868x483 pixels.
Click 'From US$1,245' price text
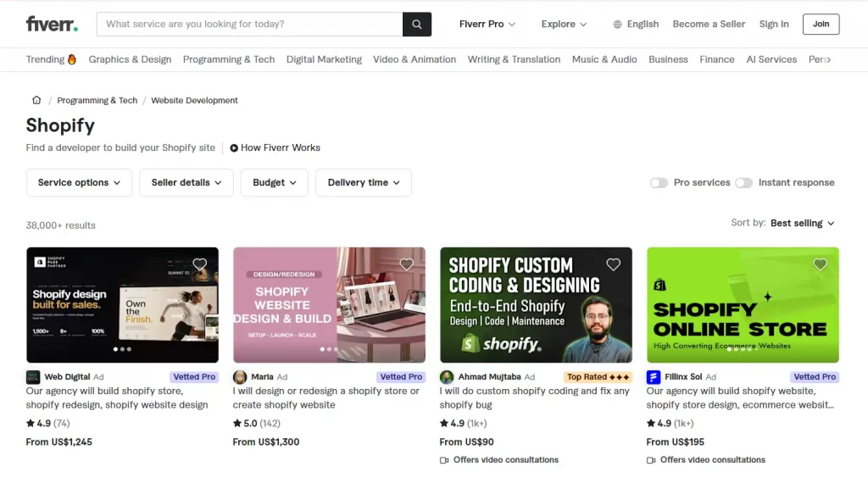(59, 442)
